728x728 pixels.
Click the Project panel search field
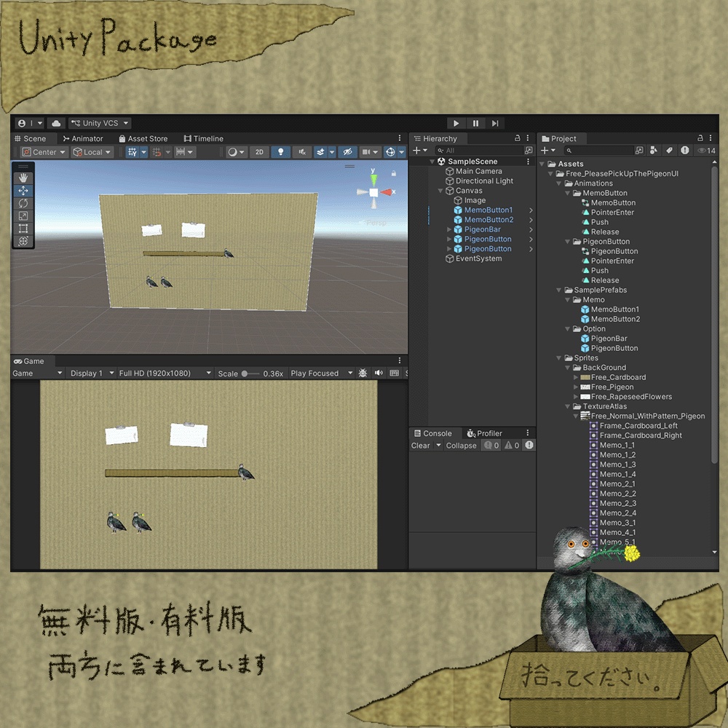(599, 151)
